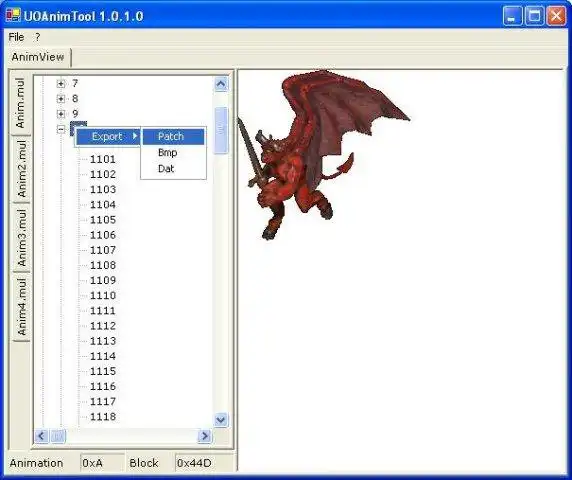Maximize the UOAnimTool window
The image size is (572, 480).
coord(534,16)
